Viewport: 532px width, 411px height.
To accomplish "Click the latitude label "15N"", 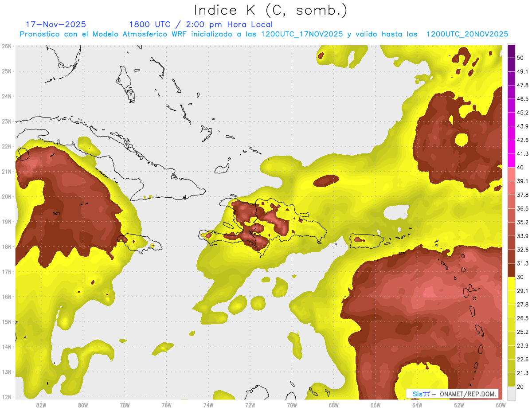I will pos(7,321).
